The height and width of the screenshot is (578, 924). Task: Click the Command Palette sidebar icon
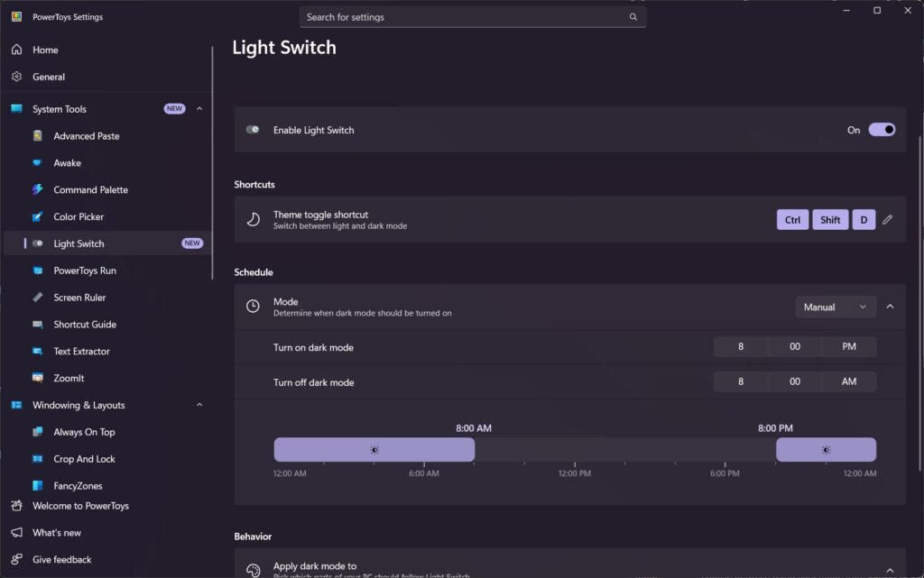click(38, 190)
